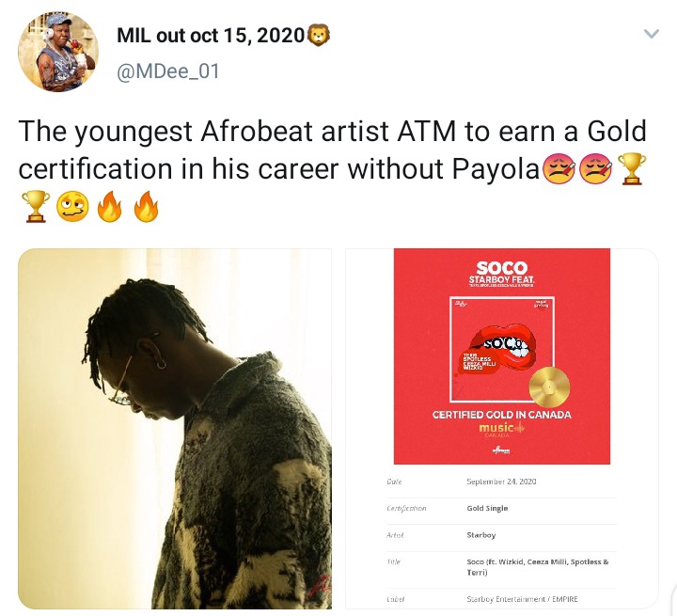Click the trophy emoji starting the last line
677x616 pixels.
tap(36, 207)
